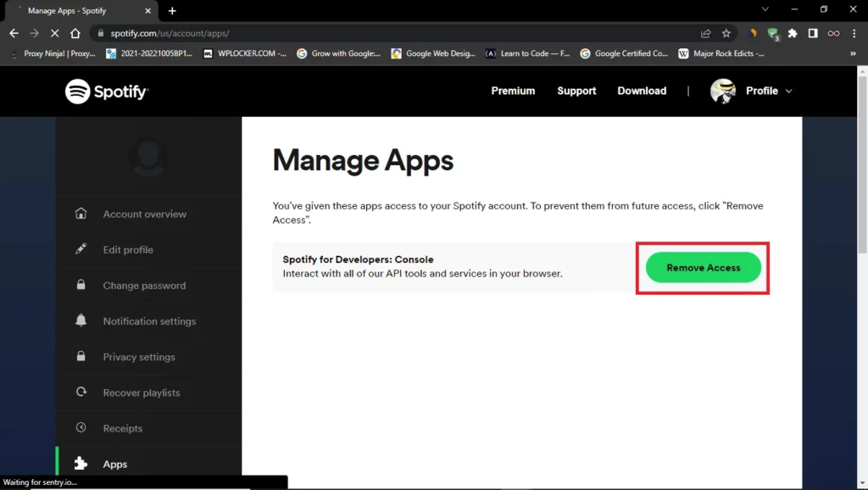Click the Edit profile pencil icon
This screenshot has width=868, height=490.
tap(81, 248)
